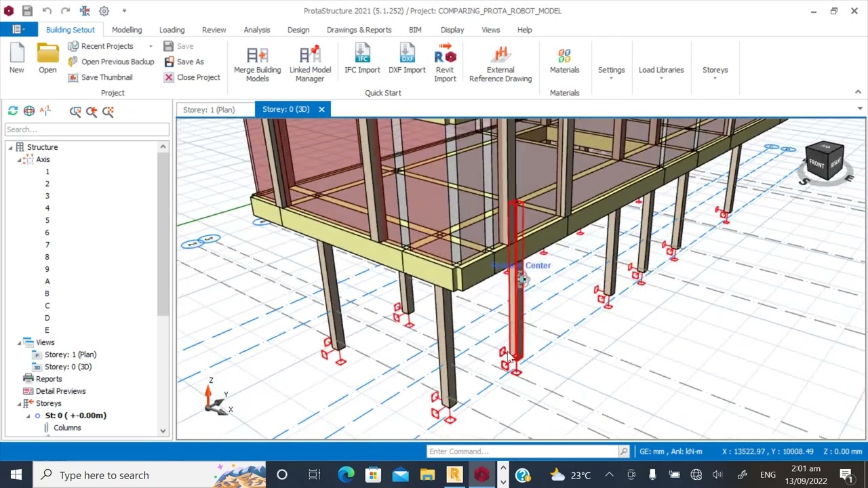Undo the last action in the title bar
Screen dimensions: 868x488
(x=47, y=11)
